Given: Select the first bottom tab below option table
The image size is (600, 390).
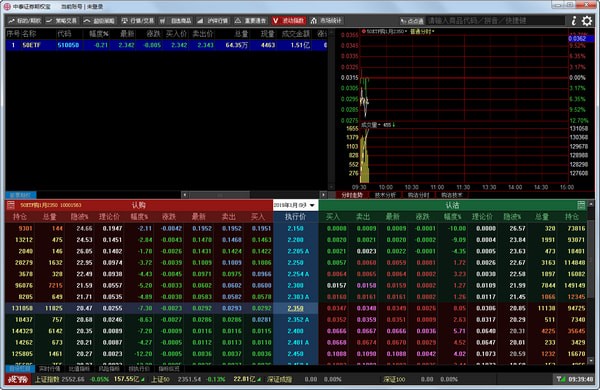Looking at the screenshot, I should pyautogui.click(x=20, y=369).
